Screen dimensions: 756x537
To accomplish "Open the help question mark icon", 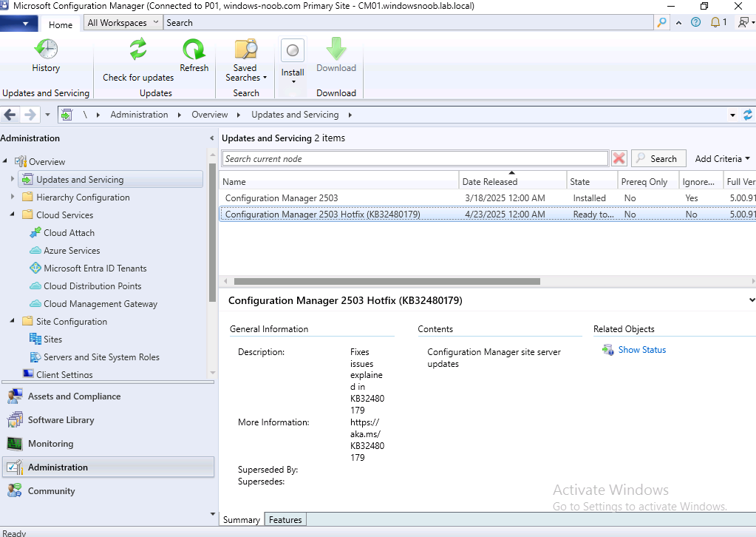I will (695, 22).
